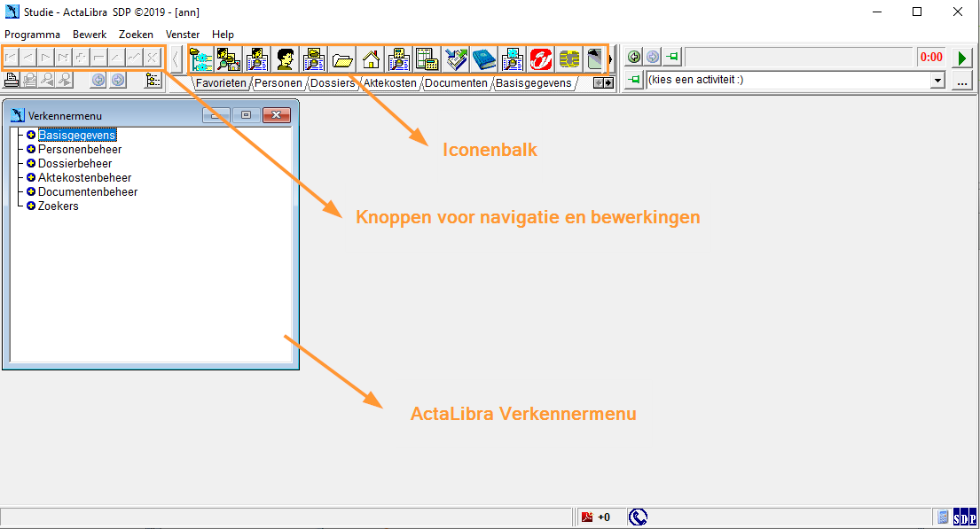This screenshot has width=980, height=529.
Task: Open the Help menu
Action: [223, 35]
